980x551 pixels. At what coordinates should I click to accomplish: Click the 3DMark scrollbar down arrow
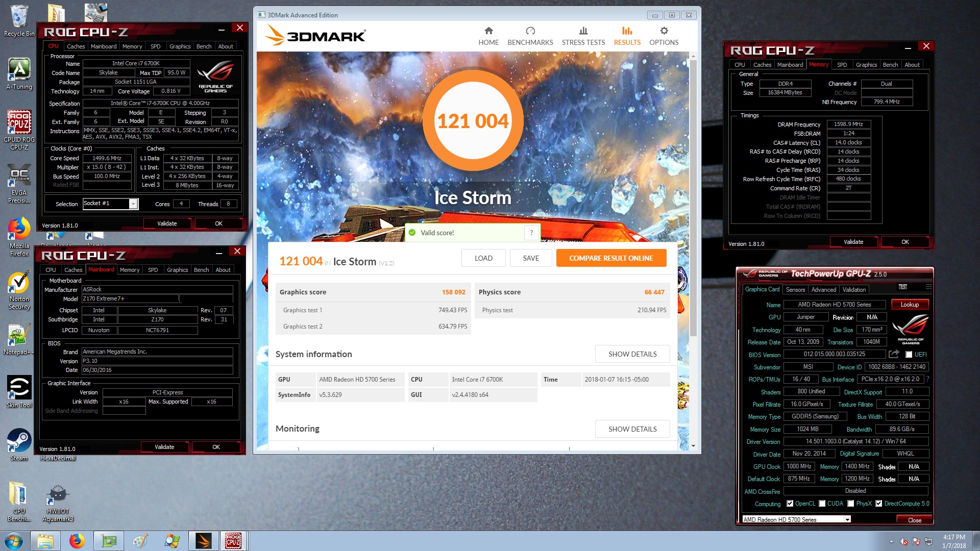click(693, 446)
